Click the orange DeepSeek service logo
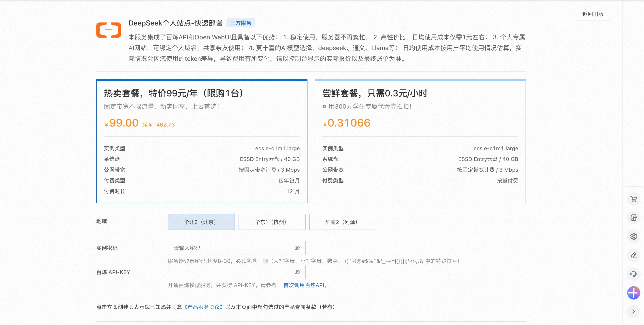Image resolution: width=644 pixels, height=325 pixels. point(109,30)
